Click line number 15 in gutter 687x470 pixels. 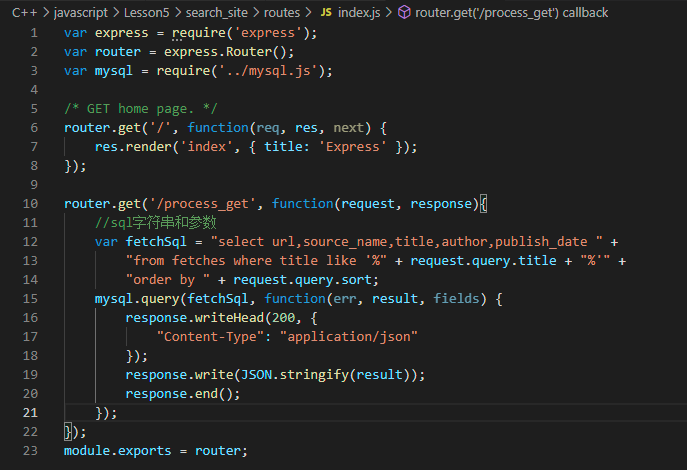[30, 299]
